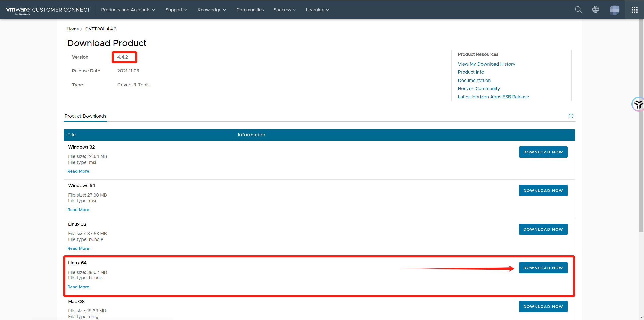Open the Documentation resource link
This screenshot has width=644, height=320.
(x=474, y=81)
